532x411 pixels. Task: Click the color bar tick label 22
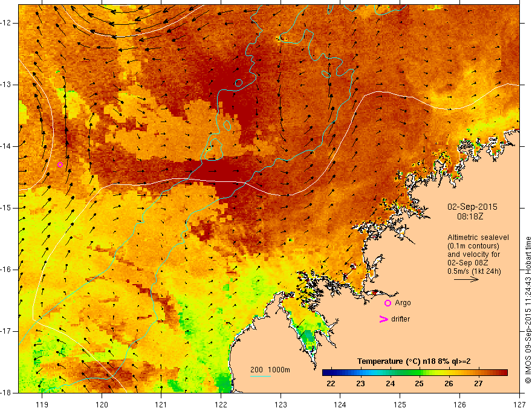click(331, 384)
